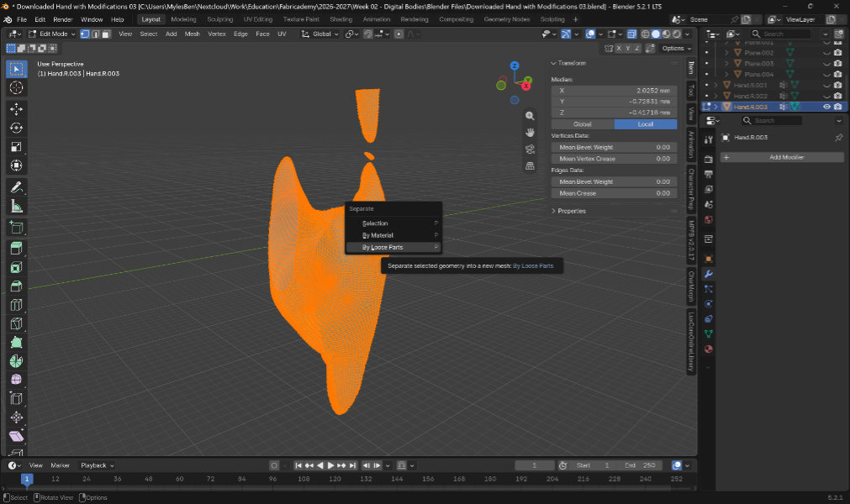
Task: Pick the Smooth vertices tool
Action: [16, 380]
